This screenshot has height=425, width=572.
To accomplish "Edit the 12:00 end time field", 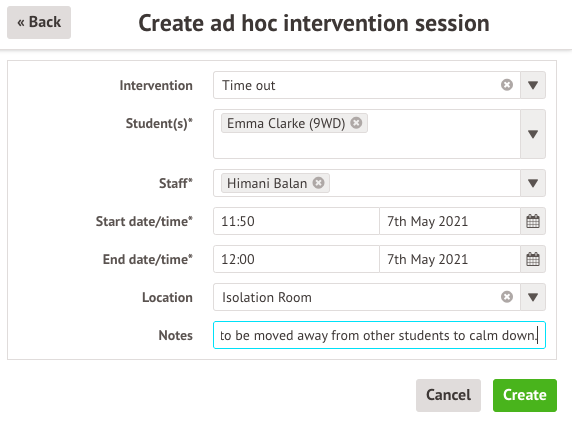I will point(296,259).
